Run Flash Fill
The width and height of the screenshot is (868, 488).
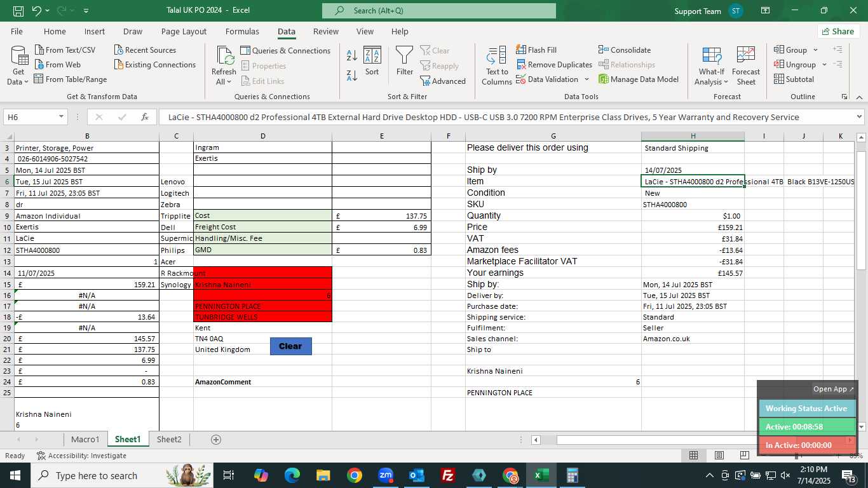[536, 50]
